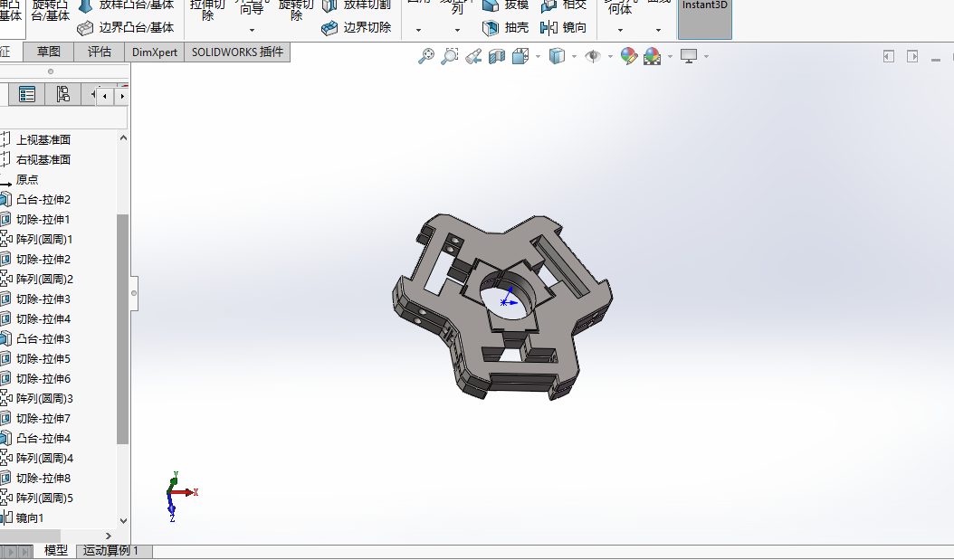The height and width of the screenshot is (560, 954).
Task: Open the dropdown arrow under 线性阵列
Action: click(x=457, y=30)
